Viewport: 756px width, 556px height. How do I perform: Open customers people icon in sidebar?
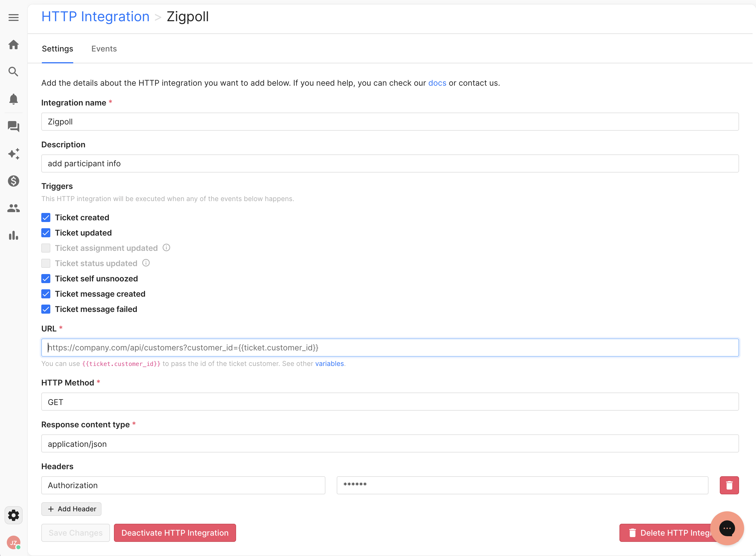pyautogui.click(x=14, y=208)
